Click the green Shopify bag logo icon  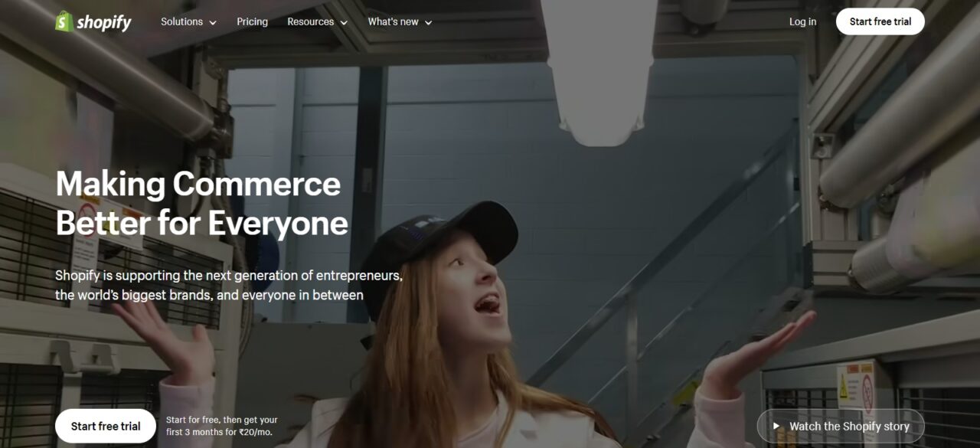click(64, 21)
